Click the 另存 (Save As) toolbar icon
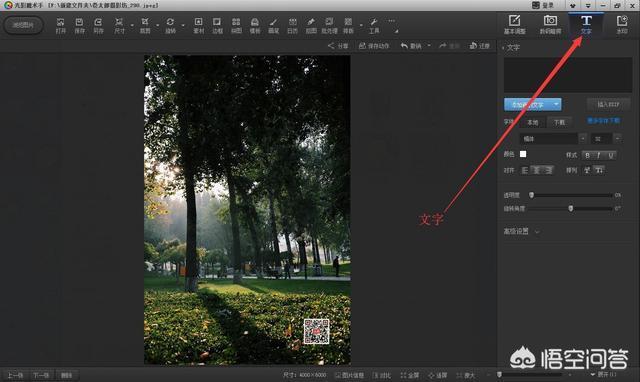Image resolution: width=640 pixels, height=382 pixels. 98,25
